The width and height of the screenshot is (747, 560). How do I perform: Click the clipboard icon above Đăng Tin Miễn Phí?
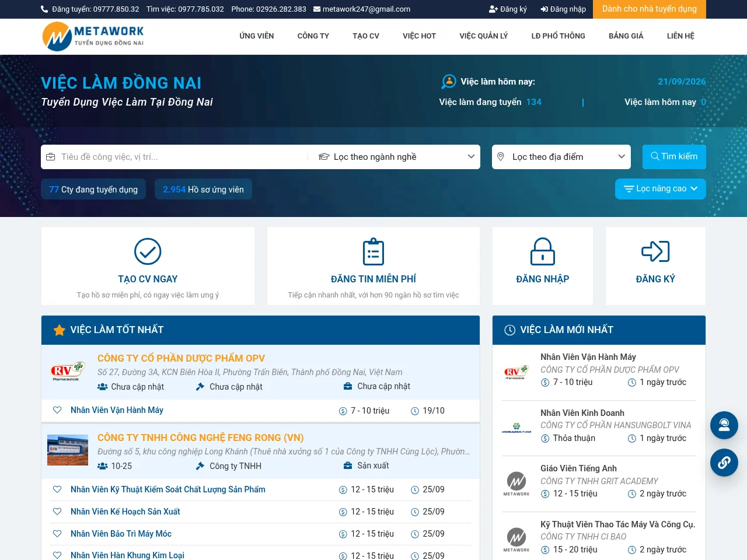point(373,251)
